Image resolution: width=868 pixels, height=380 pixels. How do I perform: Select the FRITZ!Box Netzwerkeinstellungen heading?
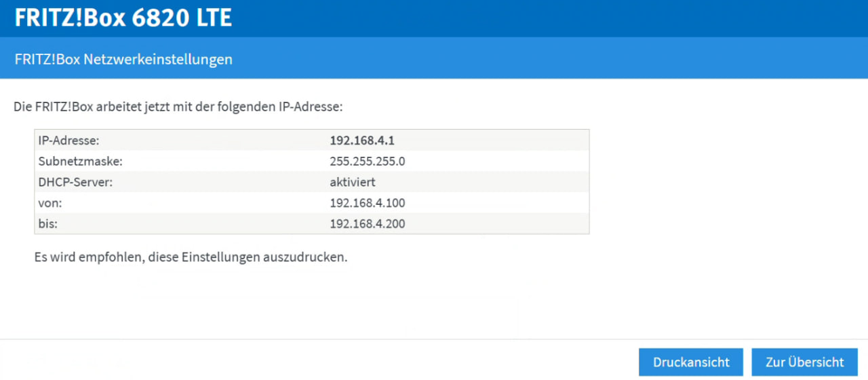click(123, 60)
